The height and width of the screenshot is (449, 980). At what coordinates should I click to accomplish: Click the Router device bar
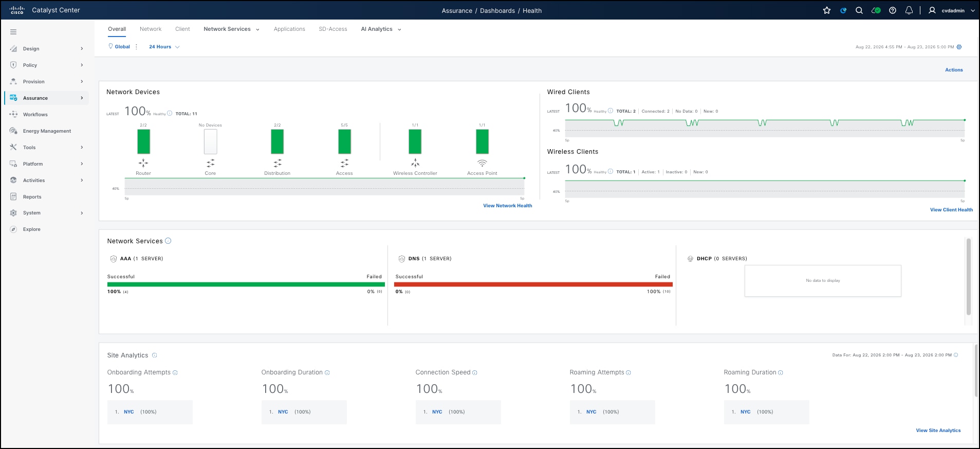click(x=143, y=141)
